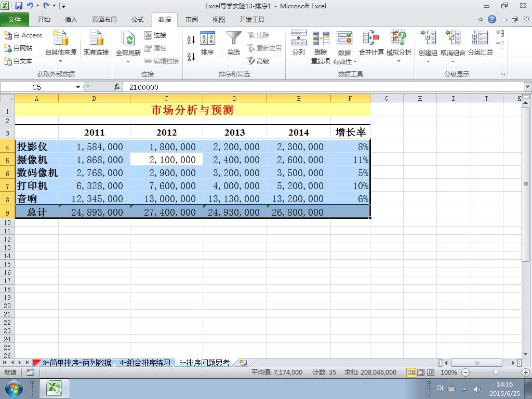Open the 文件 file tab
The width and height of the screenshot is (532, 399).
[x=15, y=20]
